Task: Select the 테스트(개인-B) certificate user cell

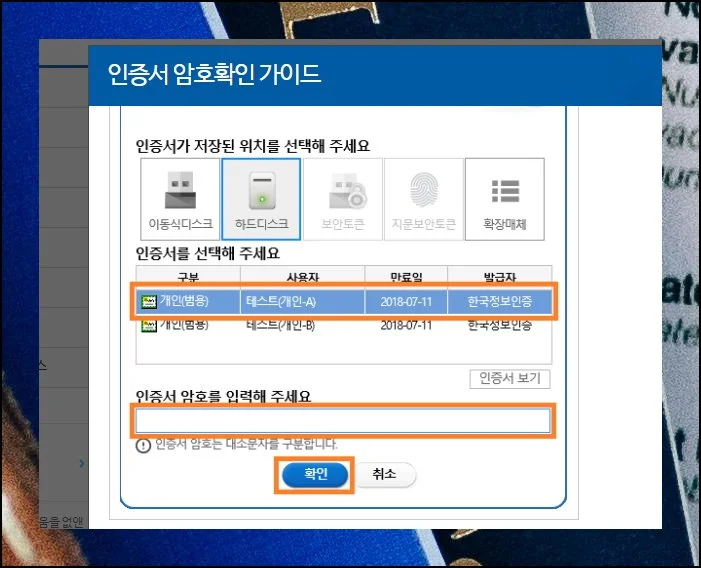Action: coord(280,325)
